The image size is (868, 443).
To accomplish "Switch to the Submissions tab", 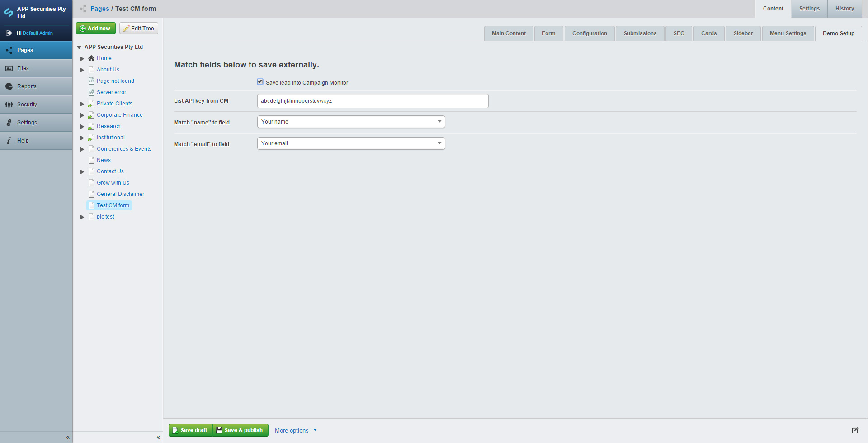I will tap(640, 33).
